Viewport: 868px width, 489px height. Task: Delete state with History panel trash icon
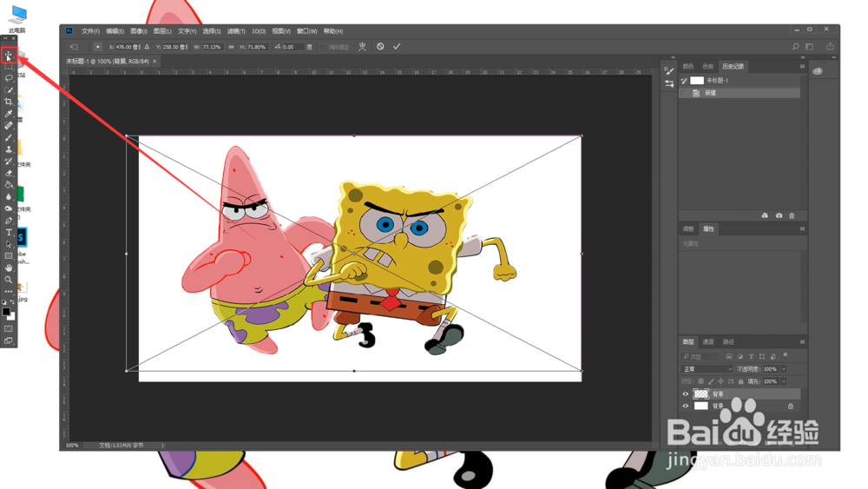[792, 215]
